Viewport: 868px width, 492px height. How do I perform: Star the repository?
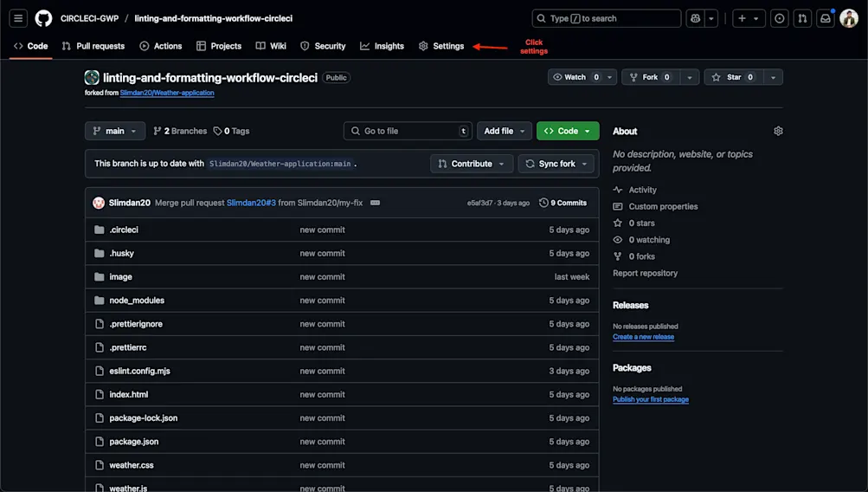[x=734, y=77]
